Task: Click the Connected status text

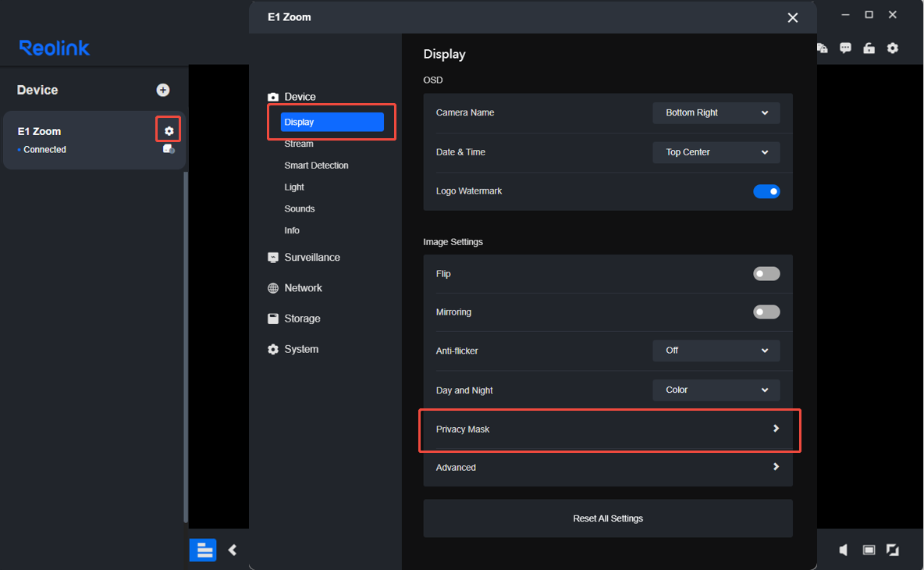Action: click(44, 150)
